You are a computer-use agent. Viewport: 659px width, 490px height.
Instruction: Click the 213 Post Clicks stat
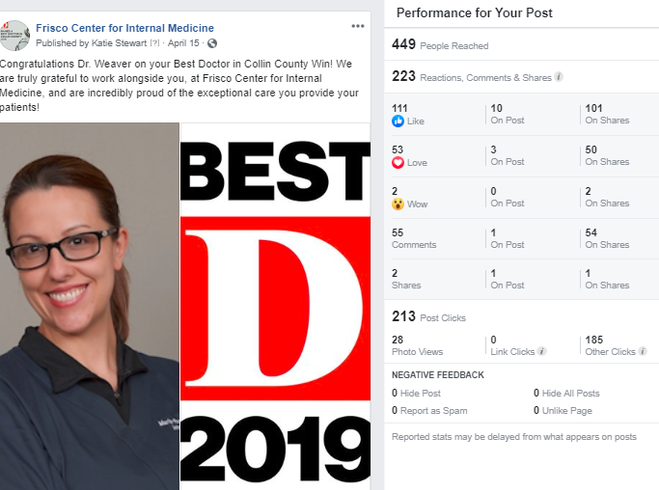click(429, 316)
